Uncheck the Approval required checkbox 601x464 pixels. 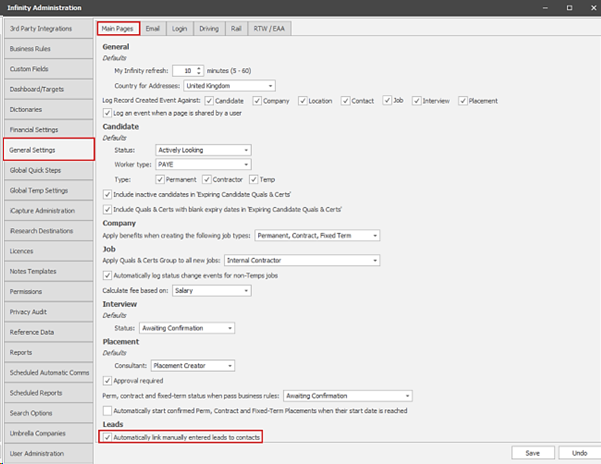(x=108, y=380)
